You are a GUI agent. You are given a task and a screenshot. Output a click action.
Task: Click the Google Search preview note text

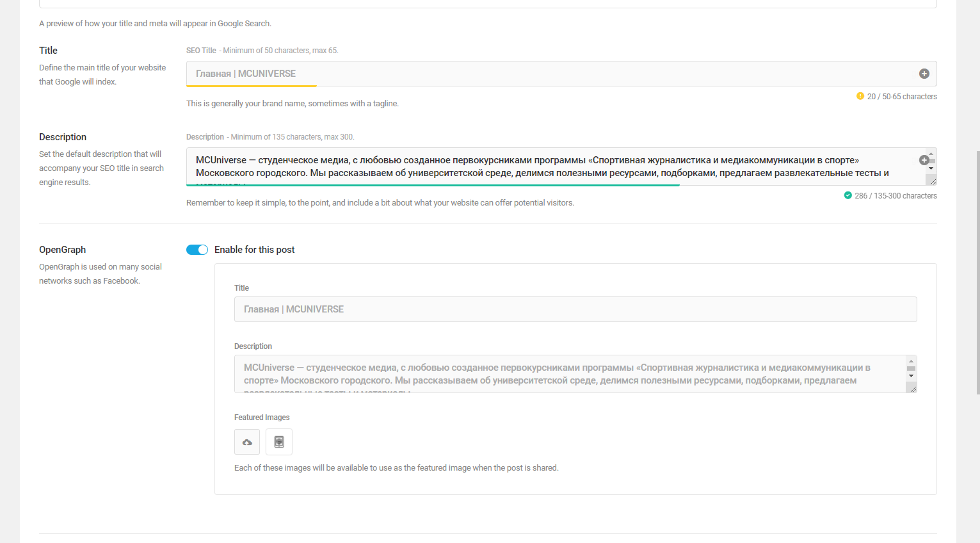pos(155,24)
